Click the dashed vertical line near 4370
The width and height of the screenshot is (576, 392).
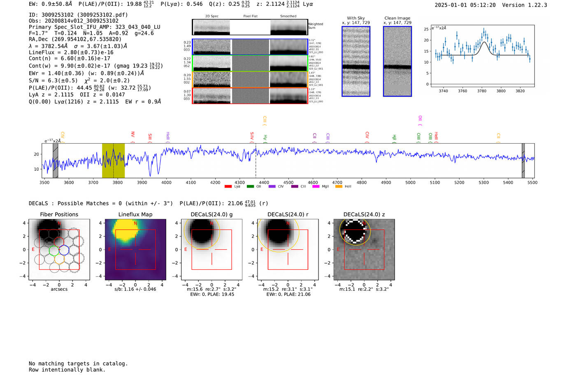(256, 160)
